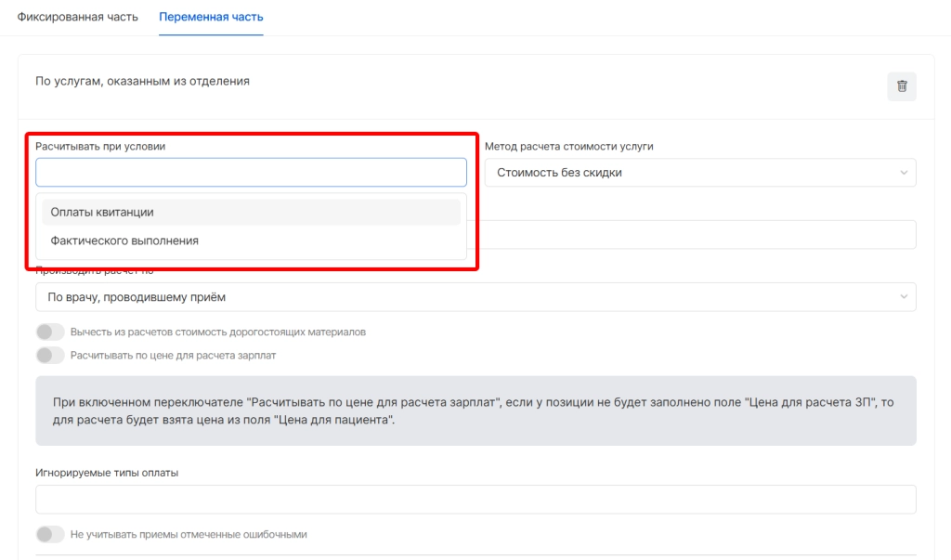Focus the 'Расчитывать при условии' input

pos(251,173)
